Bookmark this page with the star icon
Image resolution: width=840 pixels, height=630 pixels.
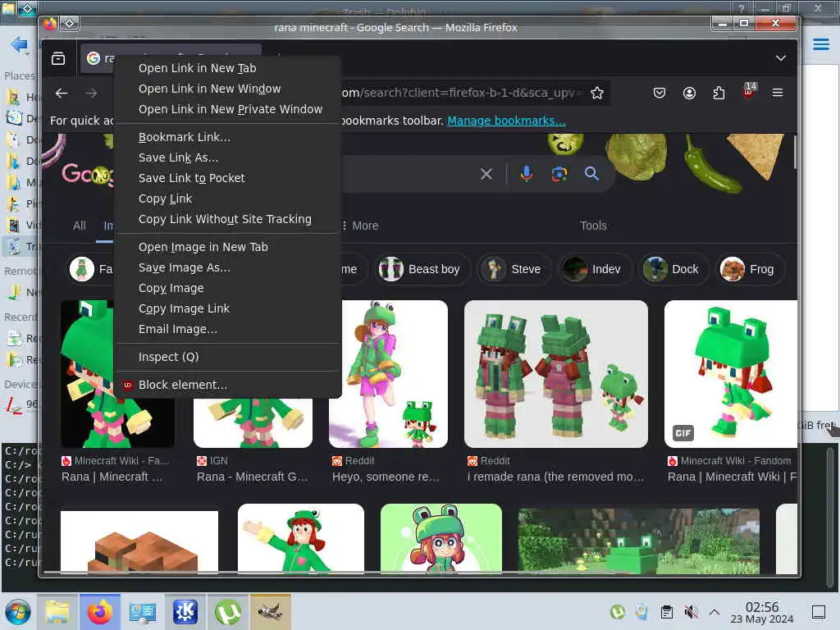(x=597, y=94)
